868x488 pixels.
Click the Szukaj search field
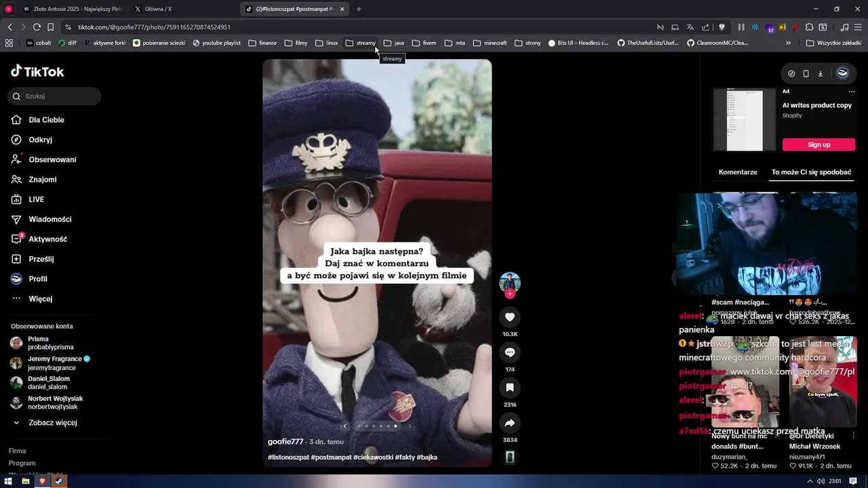(54, 96)
